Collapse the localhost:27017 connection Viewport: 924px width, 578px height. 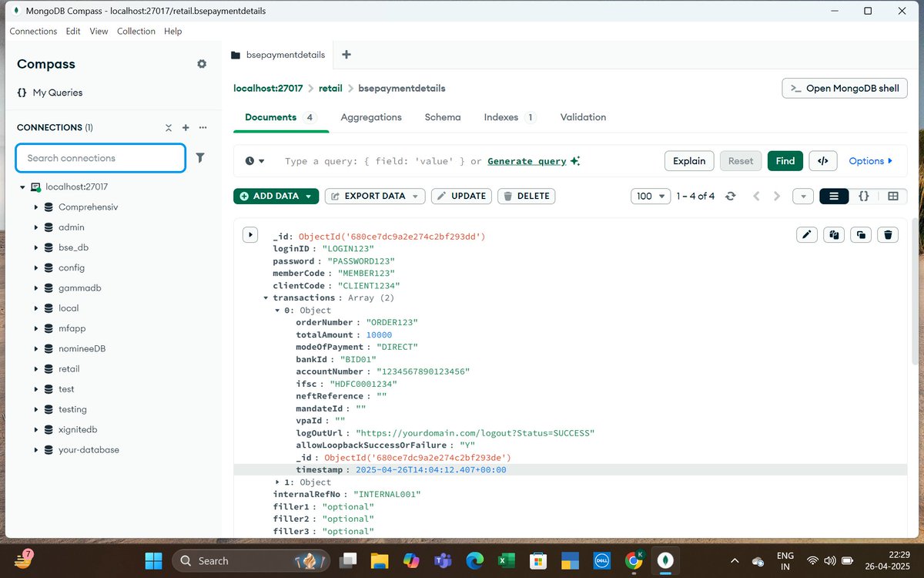[x=22, y=187]
